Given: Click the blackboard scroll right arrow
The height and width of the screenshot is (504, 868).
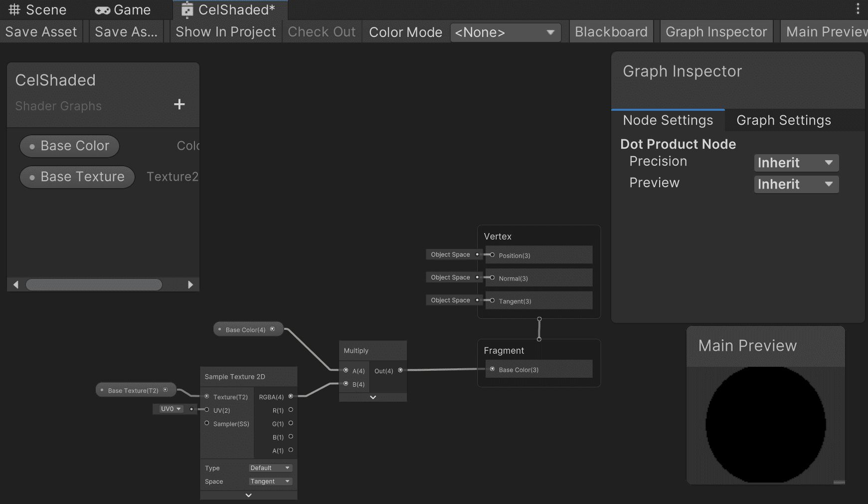Looking at the screenshot, I should tap(190, 284).
